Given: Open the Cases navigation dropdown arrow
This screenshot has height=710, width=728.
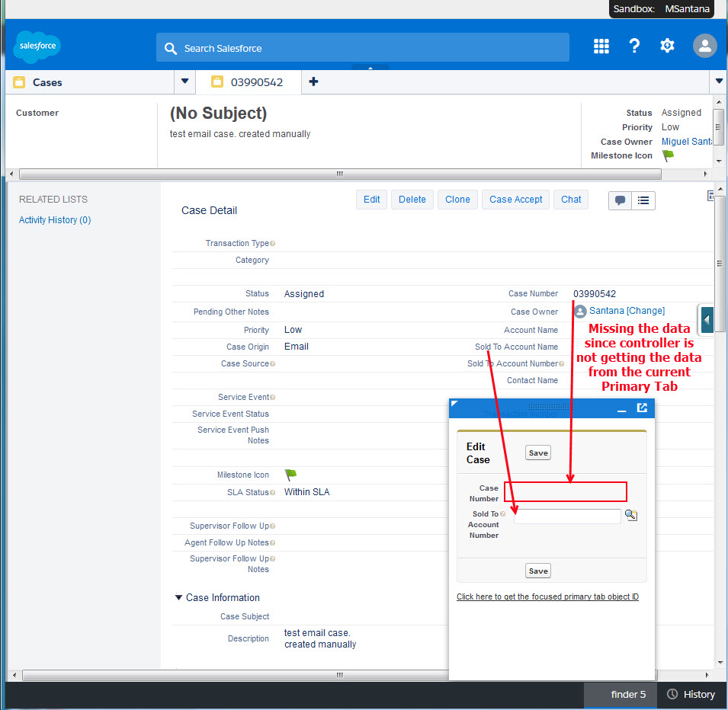Looking at the screenshot, I should click(184, 82).
